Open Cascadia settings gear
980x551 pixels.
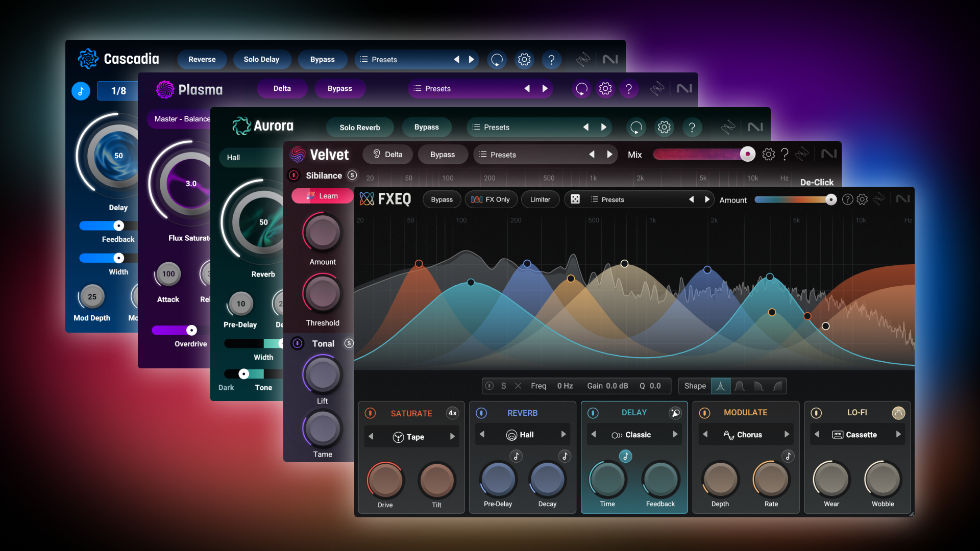click(524, 60)
